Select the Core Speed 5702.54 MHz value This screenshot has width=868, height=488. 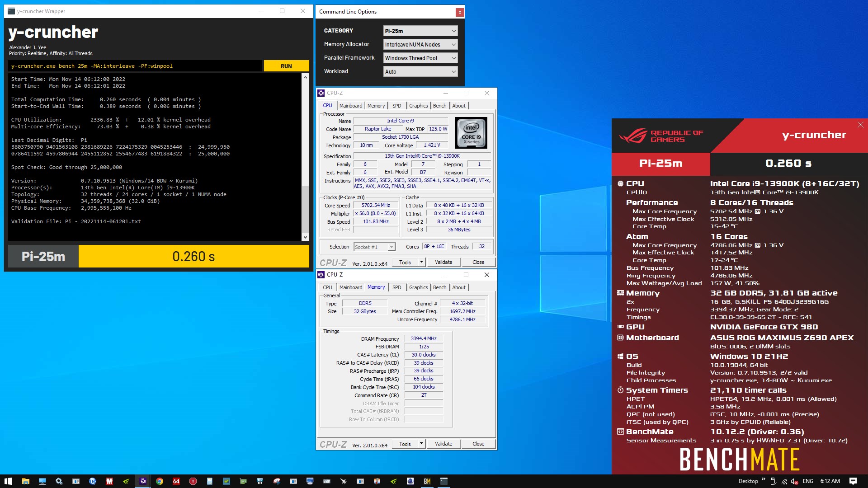(x=376, y=206)
